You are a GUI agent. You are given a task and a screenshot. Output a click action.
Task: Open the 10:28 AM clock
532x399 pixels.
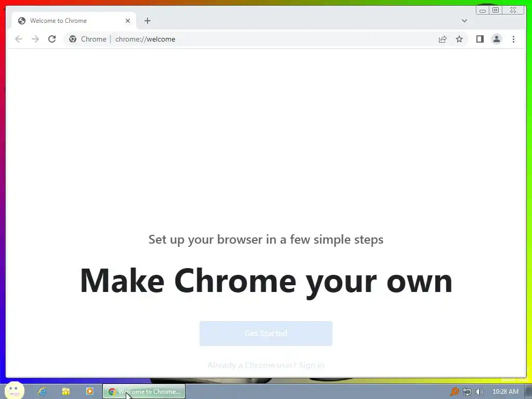505,392
